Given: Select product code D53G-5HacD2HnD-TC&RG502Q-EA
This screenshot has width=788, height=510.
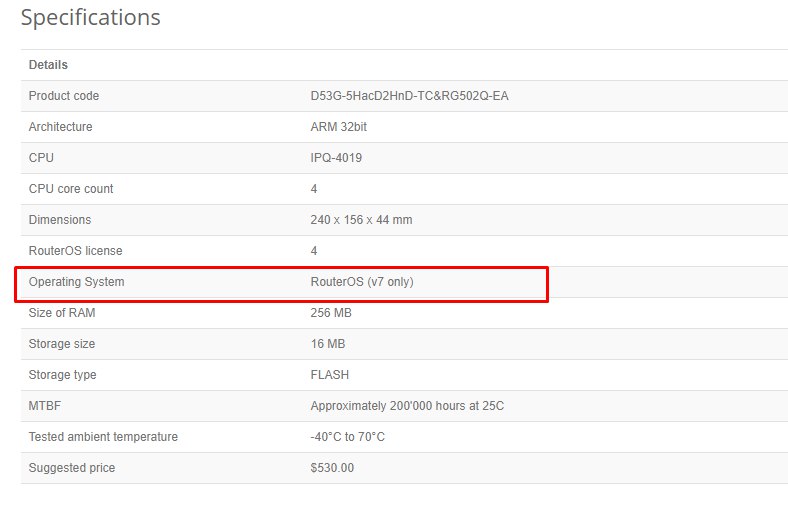Looking at the screenshot, I should coord(410,96).
